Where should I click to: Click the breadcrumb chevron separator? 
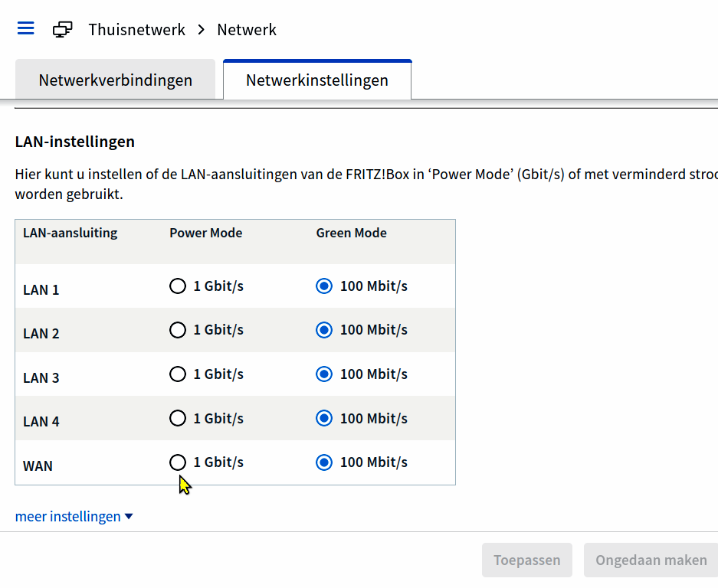pos(202,30)
